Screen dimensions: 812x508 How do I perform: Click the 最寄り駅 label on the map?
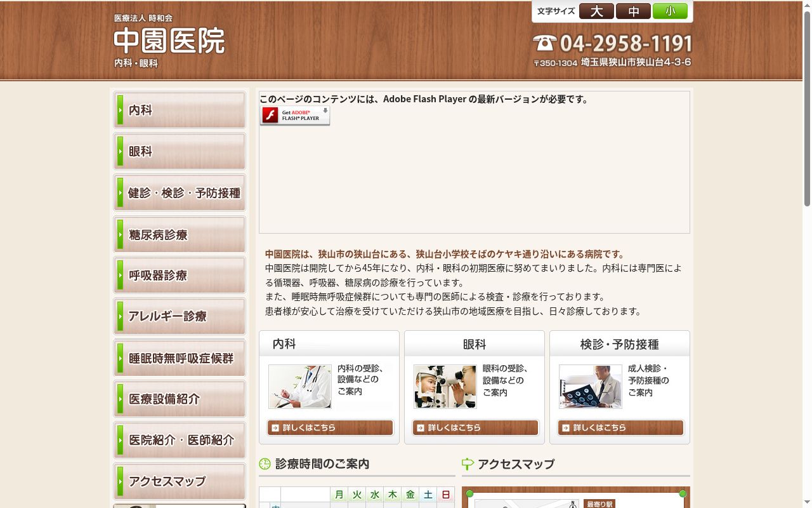[599, 504]
